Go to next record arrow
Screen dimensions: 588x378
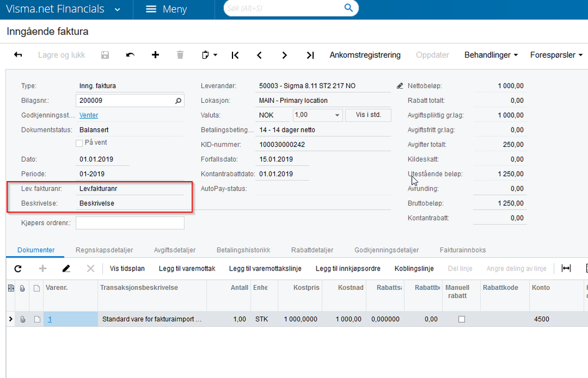click(x=285, y=55)
